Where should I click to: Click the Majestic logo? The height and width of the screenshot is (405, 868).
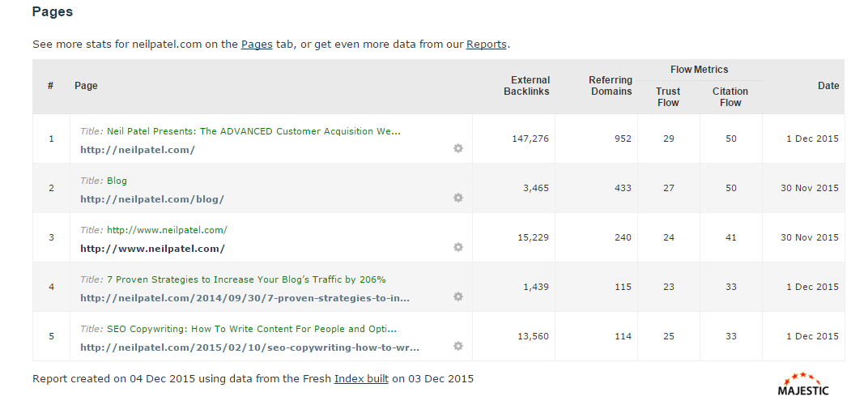(x=803, y=384)
